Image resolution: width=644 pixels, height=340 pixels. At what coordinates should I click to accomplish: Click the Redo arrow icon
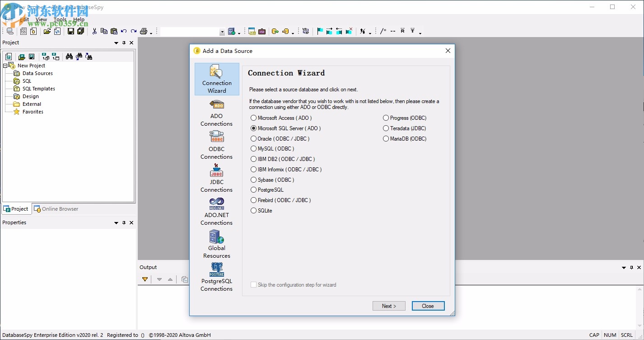tap(134, 31)
